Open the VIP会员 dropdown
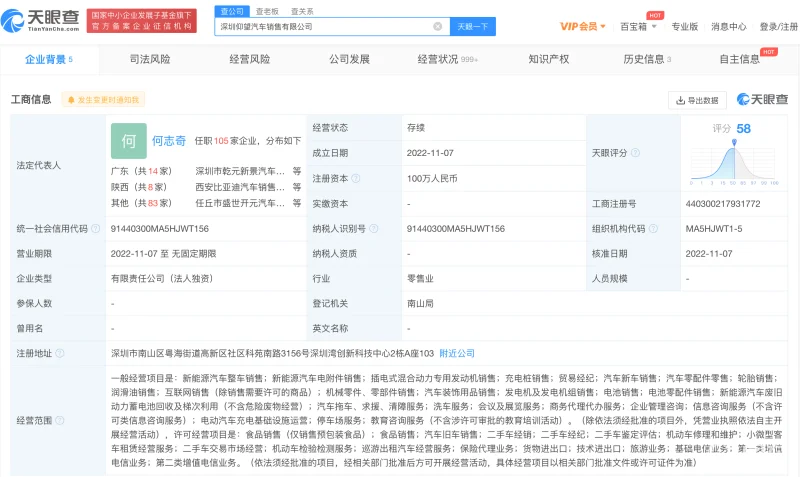This screenshot has height=477, width=800. click(x=583, y=27)
